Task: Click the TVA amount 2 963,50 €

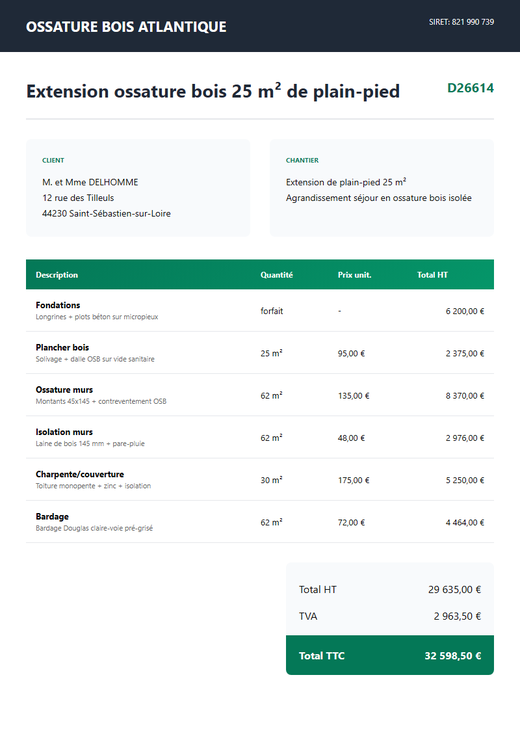Action: pyautogui.click(x=457, y=616)
